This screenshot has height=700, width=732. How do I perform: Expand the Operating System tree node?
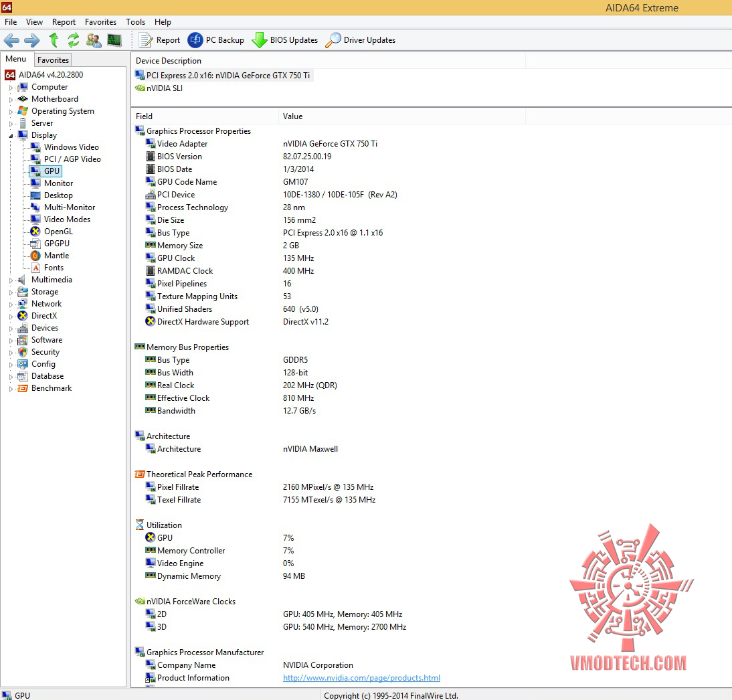pyautogui.click(x=11, y=112)
